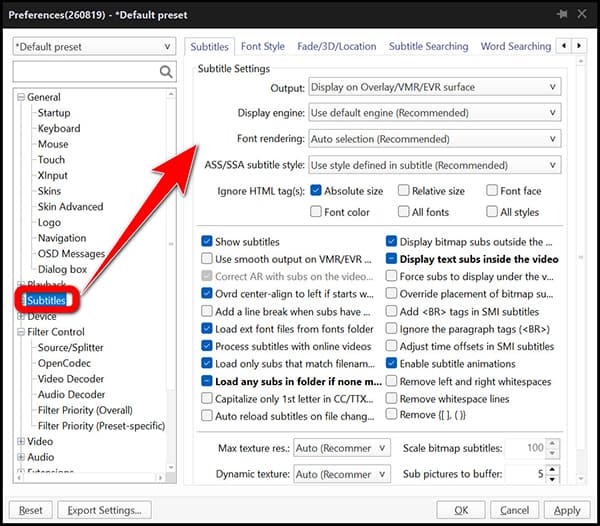This screenshot has height=526, width=600.
Task: Open the Word Searching tab
Action: 515,46
